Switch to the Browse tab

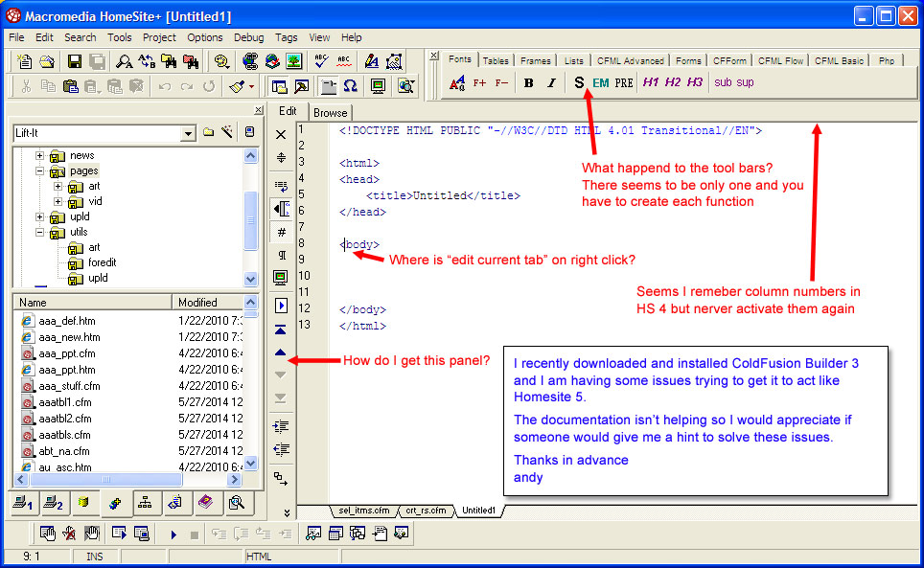point(330,112)
